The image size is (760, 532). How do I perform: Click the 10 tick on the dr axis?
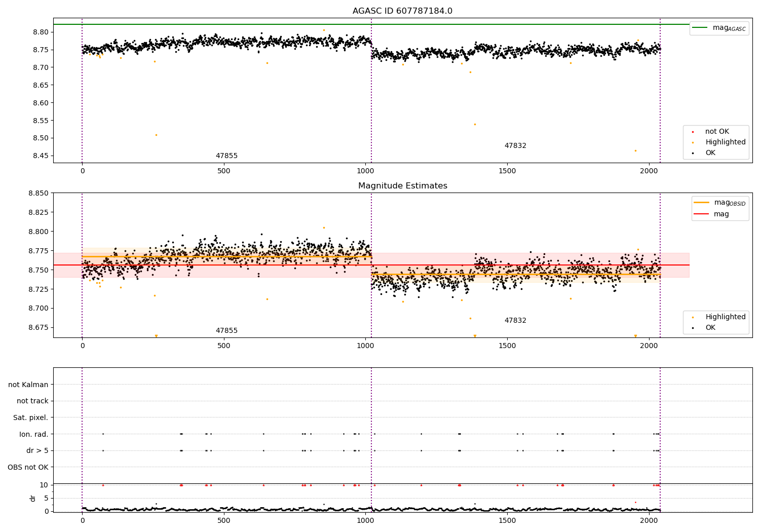click(x=44, y=485)
